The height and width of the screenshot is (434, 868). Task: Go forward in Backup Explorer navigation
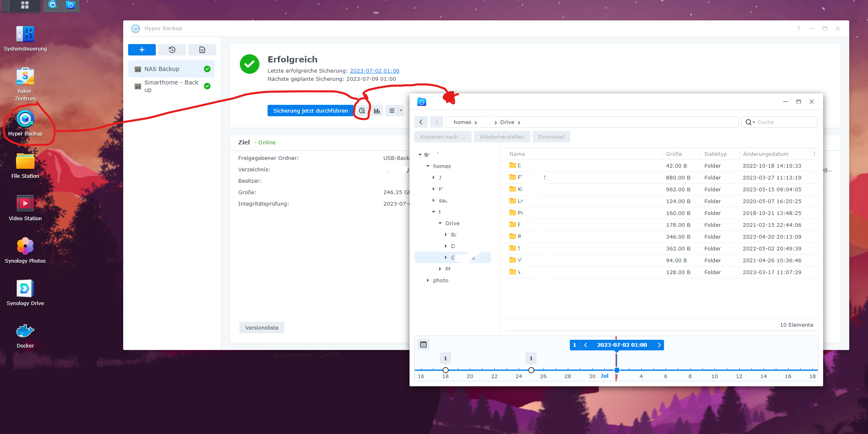(x=436, y=122)
